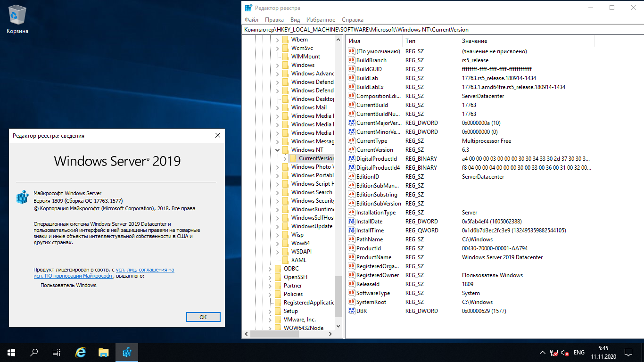This screenshot has width=644, height=362.
Task: Expand the ODBC tree node
Action: 270,269
